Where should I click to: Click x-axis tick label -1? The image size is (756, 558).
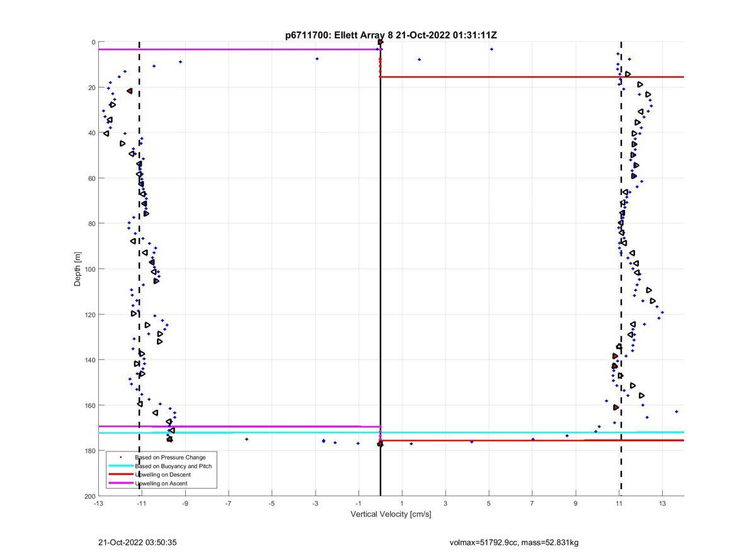[x=359, y=503]
